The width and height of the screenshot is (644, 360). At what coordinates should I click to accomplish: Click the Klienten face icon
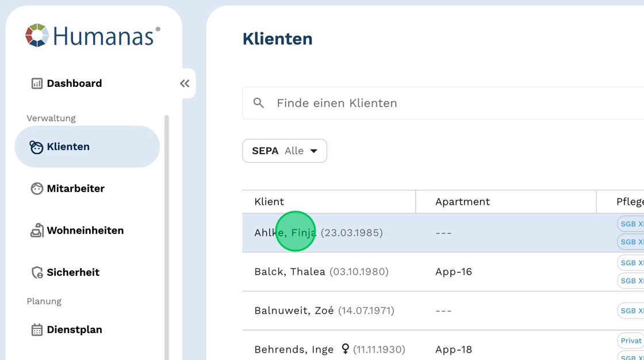click(37, 147)
